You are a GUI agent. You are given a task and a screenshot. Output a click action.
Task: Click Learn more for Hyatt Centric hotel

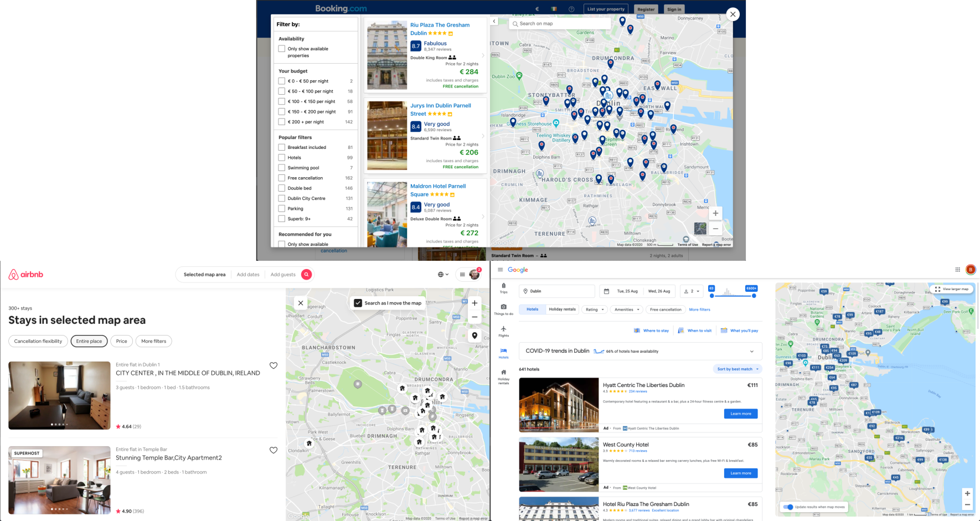[x=740, y=414]
